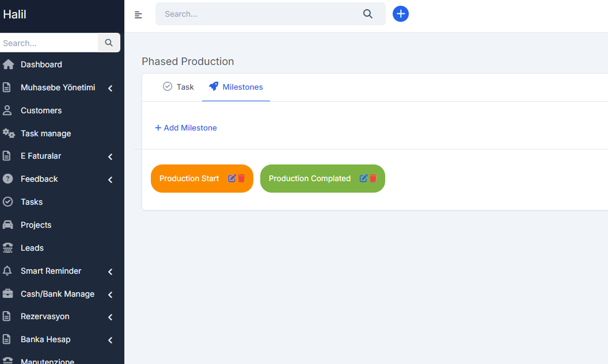Delete the Production Start milestone
This screenshot has height=364, width=608.
242,178
